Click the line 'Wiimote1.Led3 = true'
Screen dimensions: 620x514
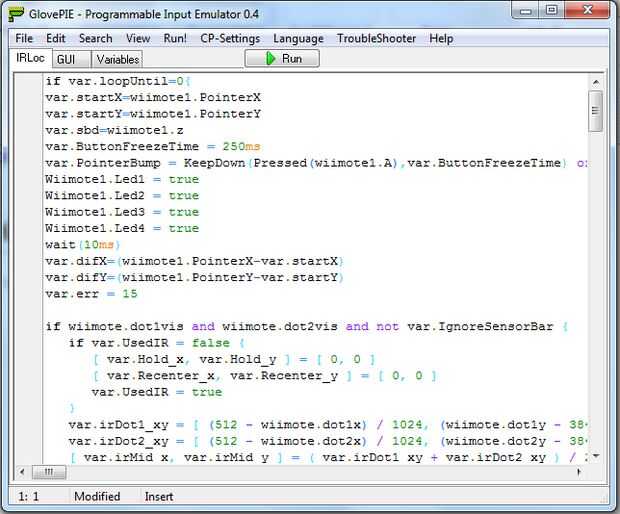pyautogui.click(x=122, y=212)
